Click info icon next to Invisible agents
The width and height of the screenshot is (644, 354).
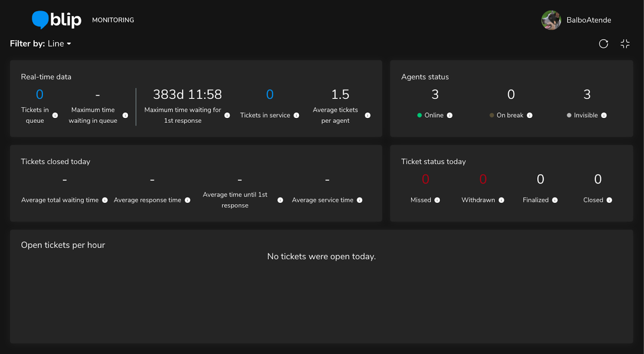[x=604, y=115]
